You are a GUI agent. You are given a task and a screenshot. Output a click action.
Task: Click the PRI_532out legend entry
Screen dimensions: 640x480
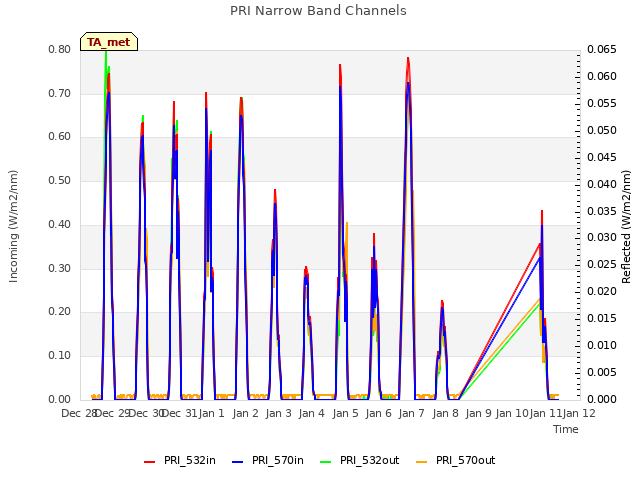[x=360, y=461]
